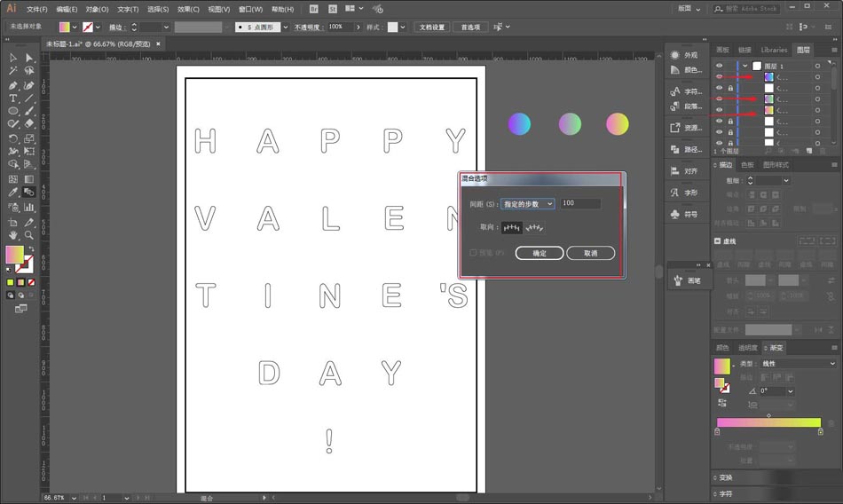Viewport: 843px width, 504px height.
Task: Toggle visibility eye of Layer 1 (图层 1)
Action: 719,66
